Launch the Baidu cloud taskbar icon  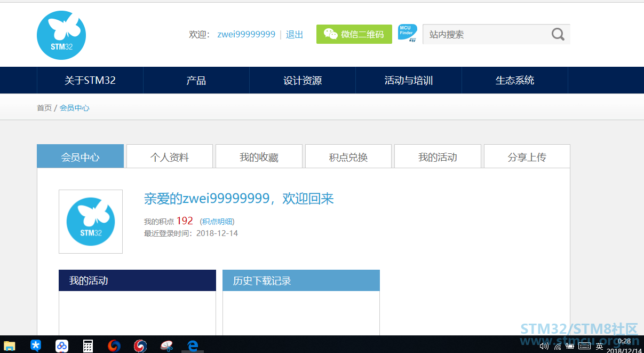click(x=62, y=346)
